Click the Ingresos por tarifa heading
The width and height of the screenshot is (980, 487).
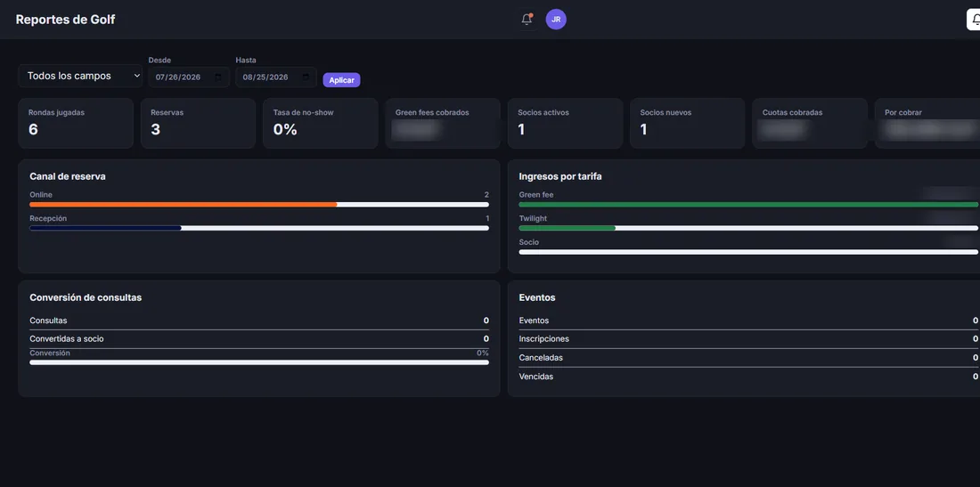click(560, 176)
